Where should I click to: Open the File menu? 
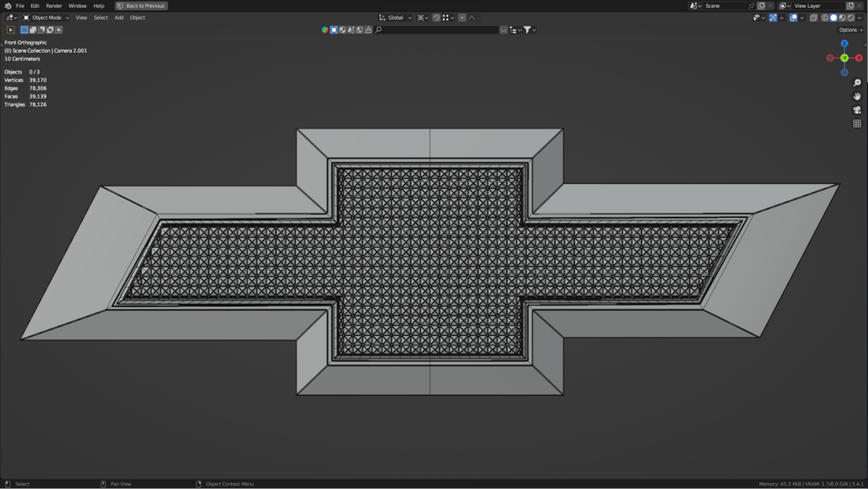pos(20,5)
